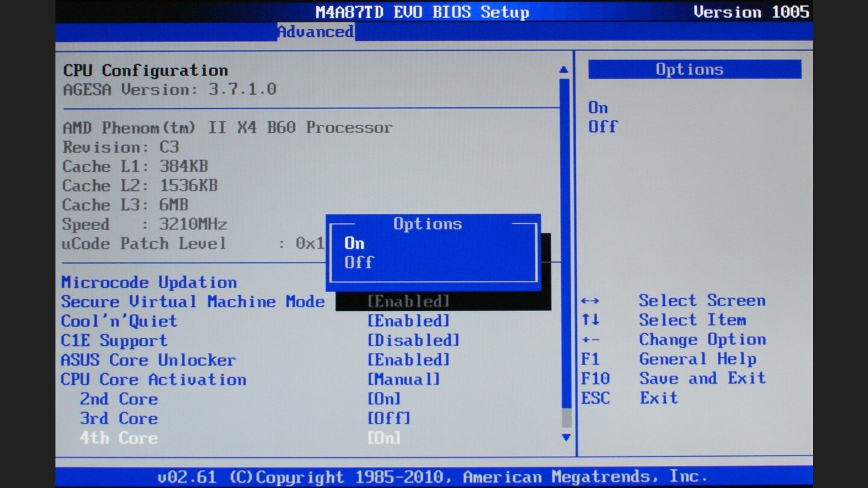Open the Microcode Updation setting
Viewport: 868px width, 488px height.
point(149,282)
